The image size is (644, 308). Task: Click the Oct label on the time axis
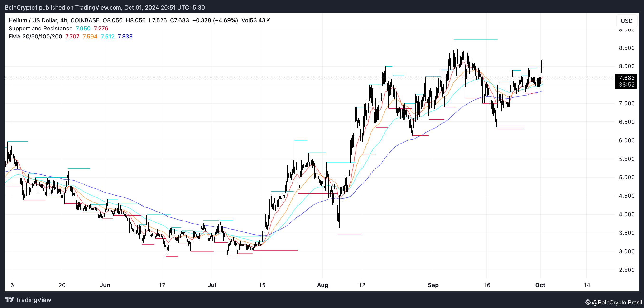(x=540, y=285)
